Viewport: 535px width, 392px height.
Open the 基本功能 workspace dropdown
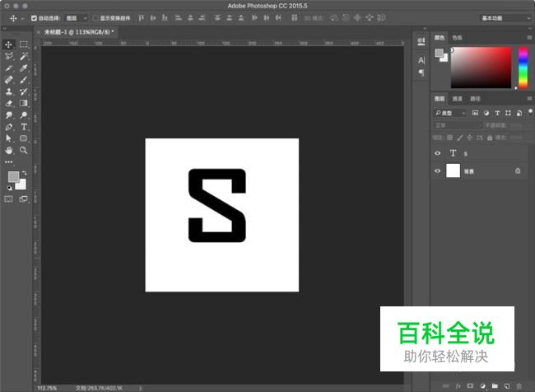tap(505, 18)
